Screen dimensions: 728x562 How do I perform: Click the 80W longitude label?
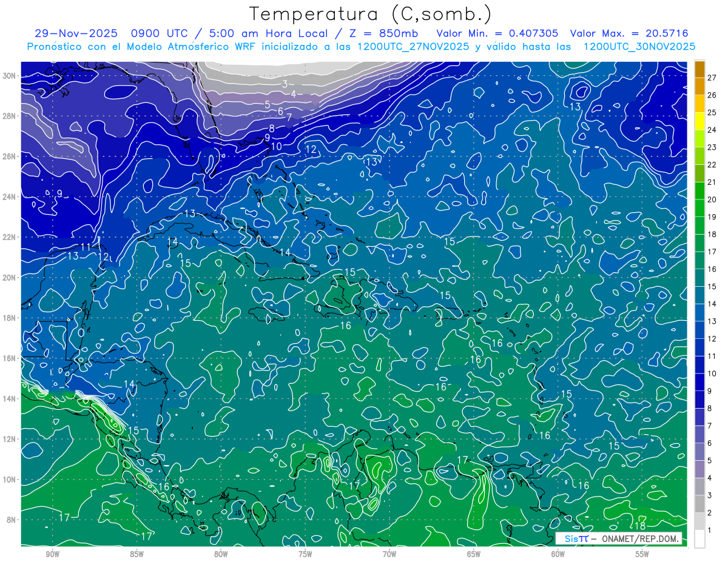(221, 554)
